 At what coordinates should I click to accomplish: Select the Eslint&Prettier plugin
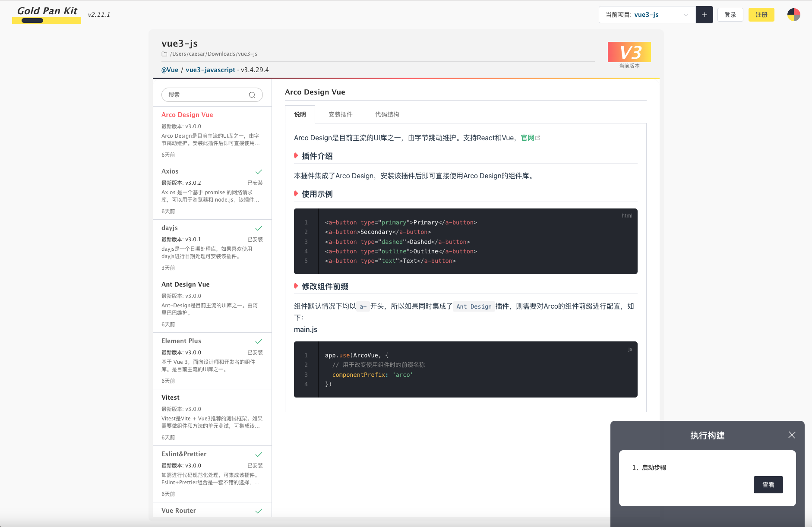click(212, 474)
